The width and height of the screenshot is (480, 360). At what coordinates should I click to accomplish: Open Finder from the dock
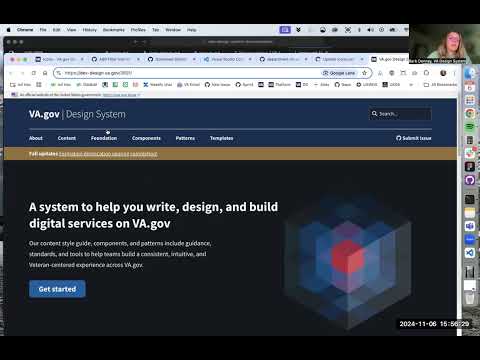coord(470,74)
